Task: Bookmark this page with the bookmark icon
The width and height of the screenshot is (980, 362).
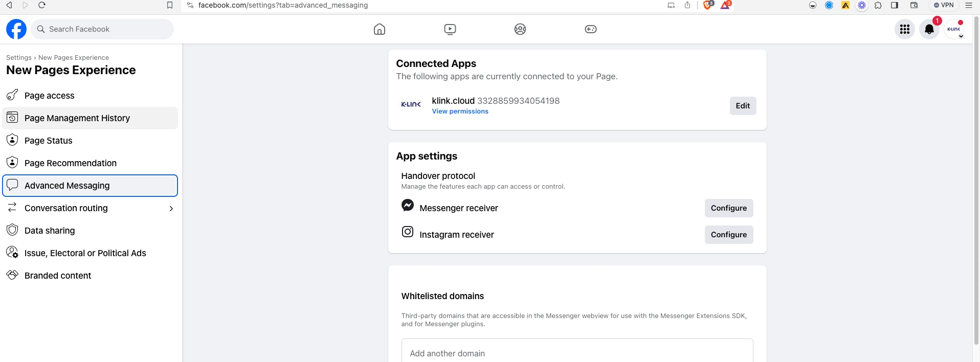Action: [170, 5]
